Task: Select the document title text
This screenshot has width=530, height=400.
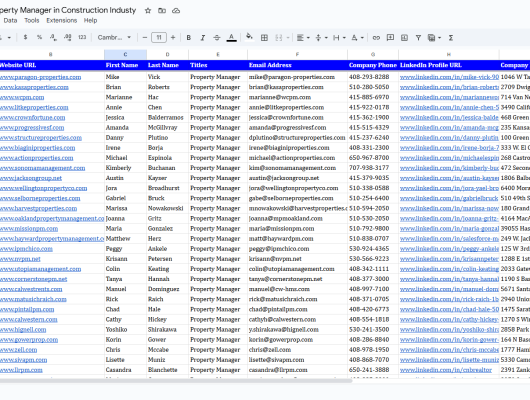Action: pos(68,10)
